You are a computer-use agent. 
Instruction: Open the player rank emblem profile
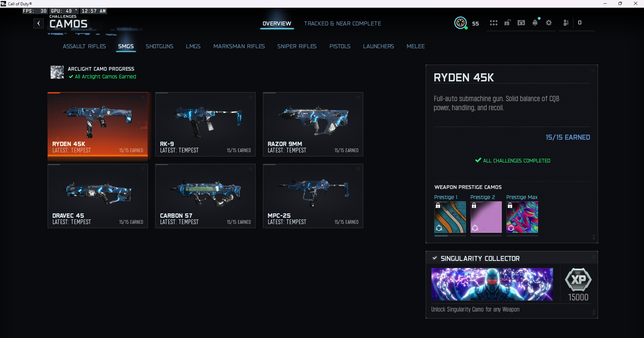(461, 23)
